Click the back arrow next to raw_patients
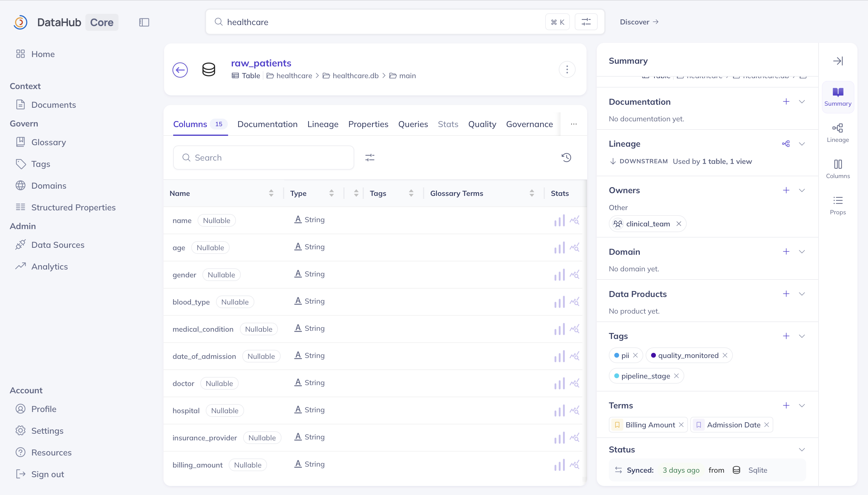Image resolution: width=868 pixels, height=495 pixels. pos(180,70)
